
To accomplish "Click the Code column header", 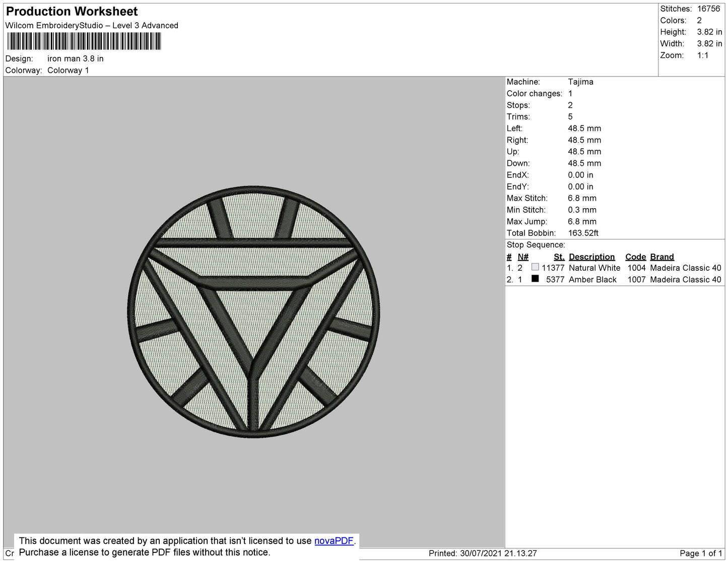I will pyautogui.click(x=636, y=257).
